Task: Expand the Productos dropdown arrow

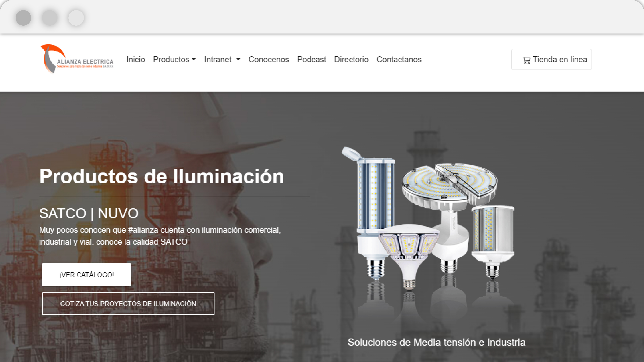Action: pyautogui.click(x=194, y=60)
